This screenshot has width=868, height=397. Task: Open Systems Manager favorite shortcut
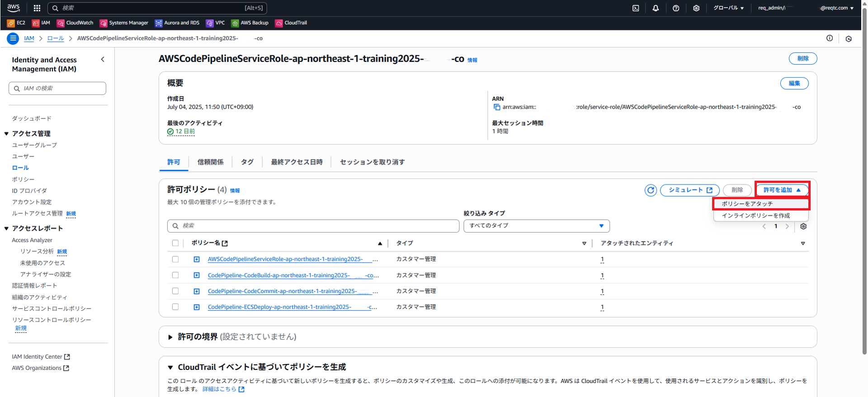click(x=124, y=23)
